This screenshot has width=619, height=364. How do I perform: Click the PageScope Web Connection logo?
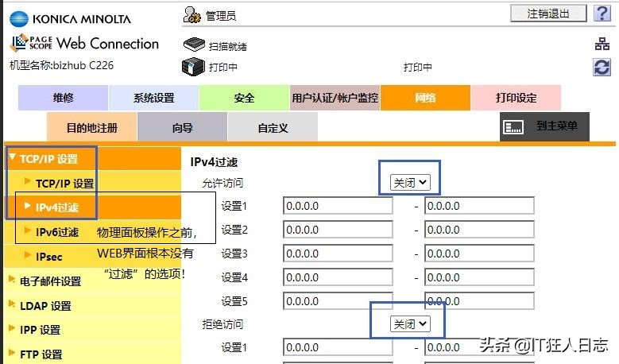(84, 43)
